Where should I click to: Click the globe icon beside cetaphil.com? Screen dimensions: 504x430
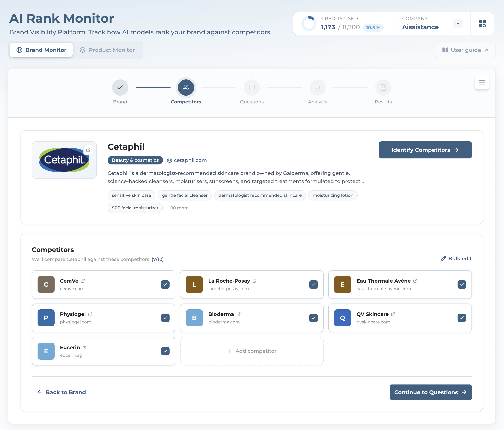tap(170, 160)
